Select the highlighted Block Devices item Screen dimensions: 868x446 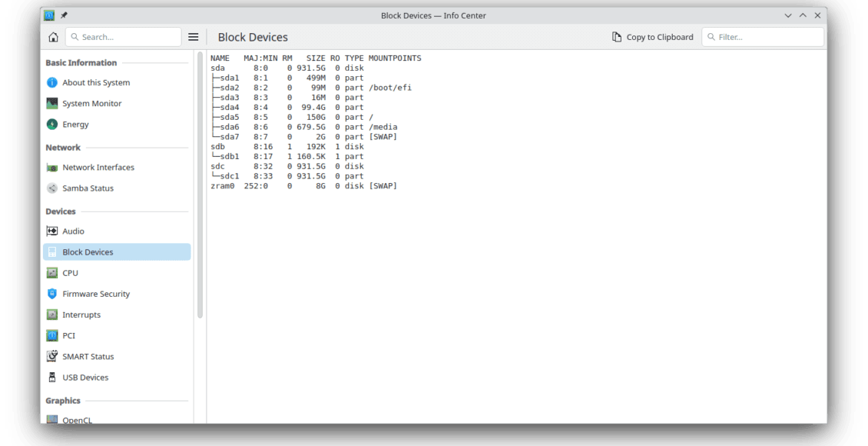(88, 252)
